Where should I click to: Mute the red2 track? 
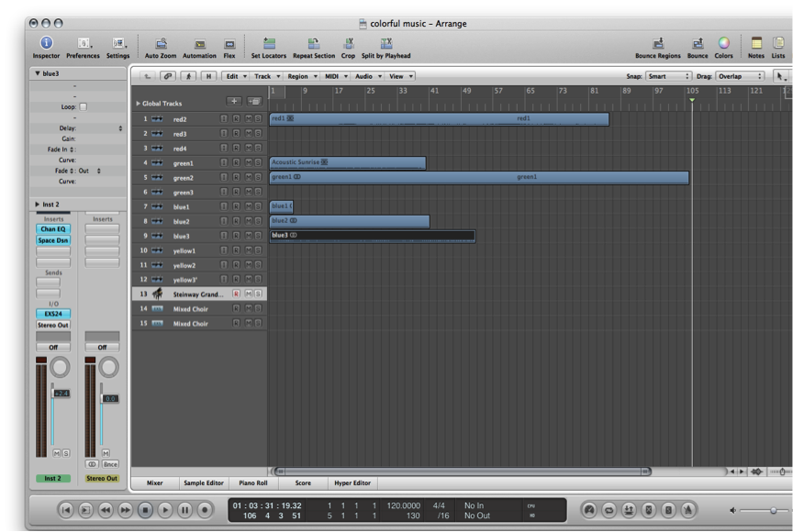[250, 119]
